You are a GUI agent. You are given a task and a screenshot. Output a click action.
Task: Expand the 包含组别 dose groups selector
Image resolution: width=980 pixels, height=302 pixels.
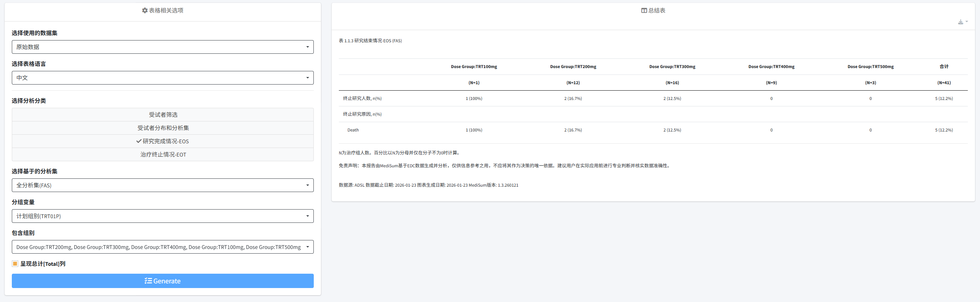click(x=163, y=247)
